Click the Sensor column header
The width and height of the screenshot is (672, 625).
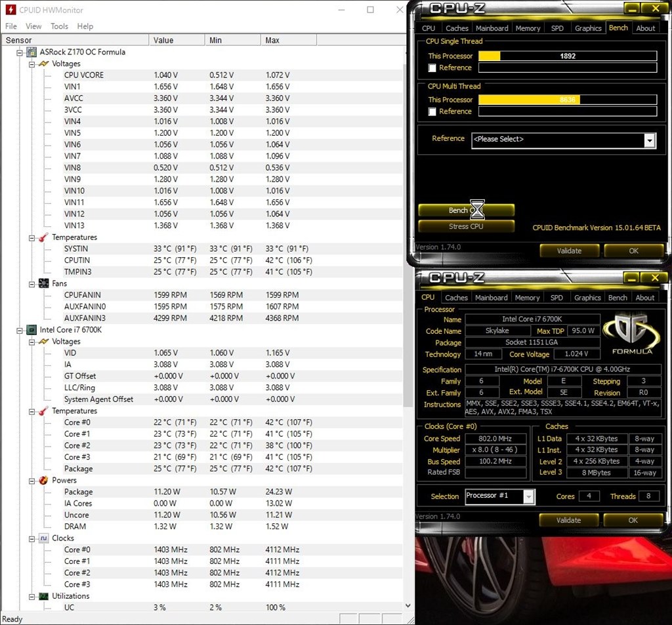coord(75,40)
